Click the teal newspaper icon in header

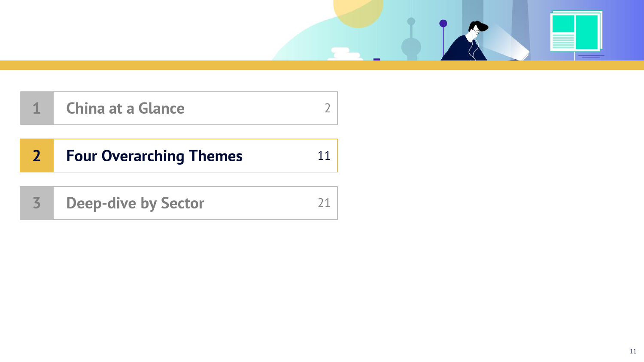pyautogui.click(x=576, y=31)
